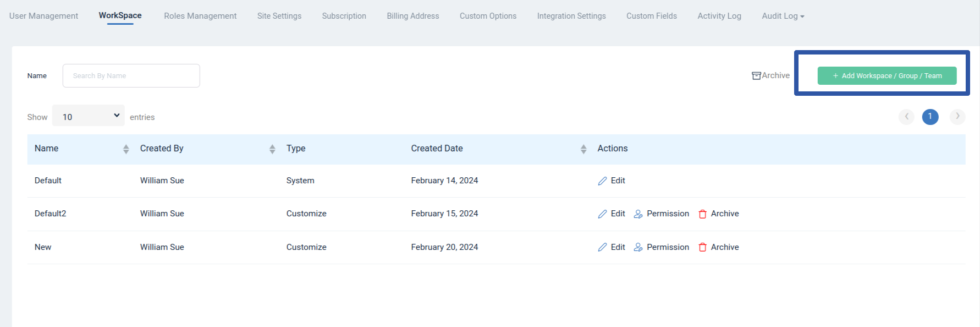Viewport: 980px width, 327px height.
Task: Click William Sue in New row
Action: 162,247
